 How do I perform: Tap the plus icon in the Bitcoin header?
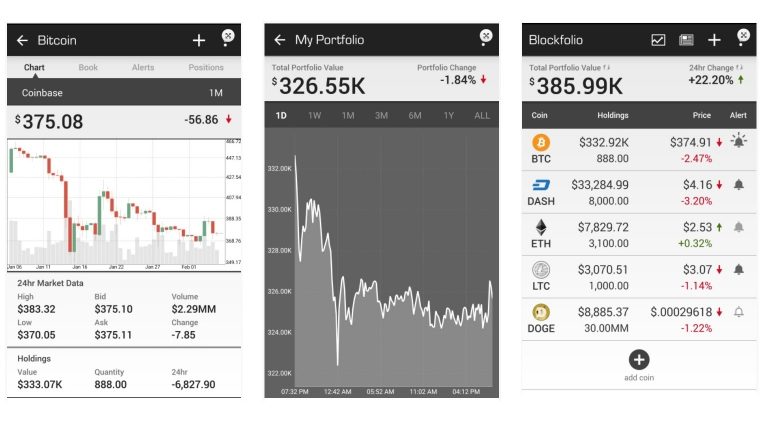199,41
